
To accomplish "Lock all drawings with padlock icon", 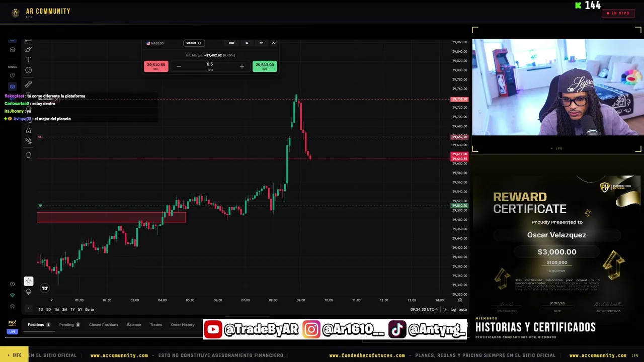I will [x=29, y=131].
